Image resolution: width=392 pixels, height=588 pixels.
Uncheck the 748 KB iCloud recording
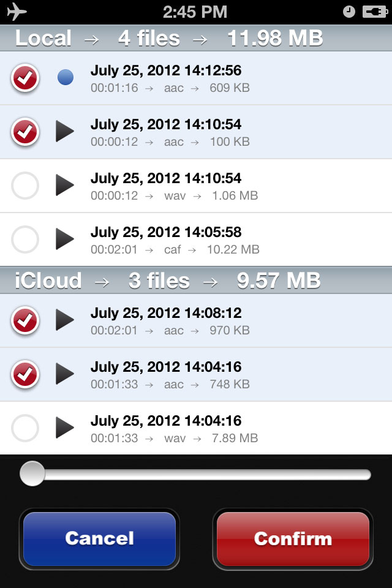(x=25, y=374)
